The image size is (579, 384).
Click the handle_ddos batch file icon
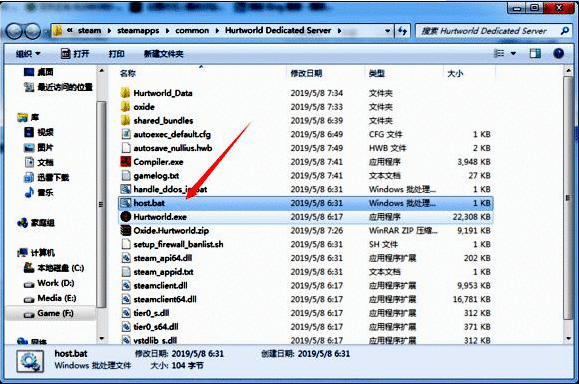pos(126,189)
